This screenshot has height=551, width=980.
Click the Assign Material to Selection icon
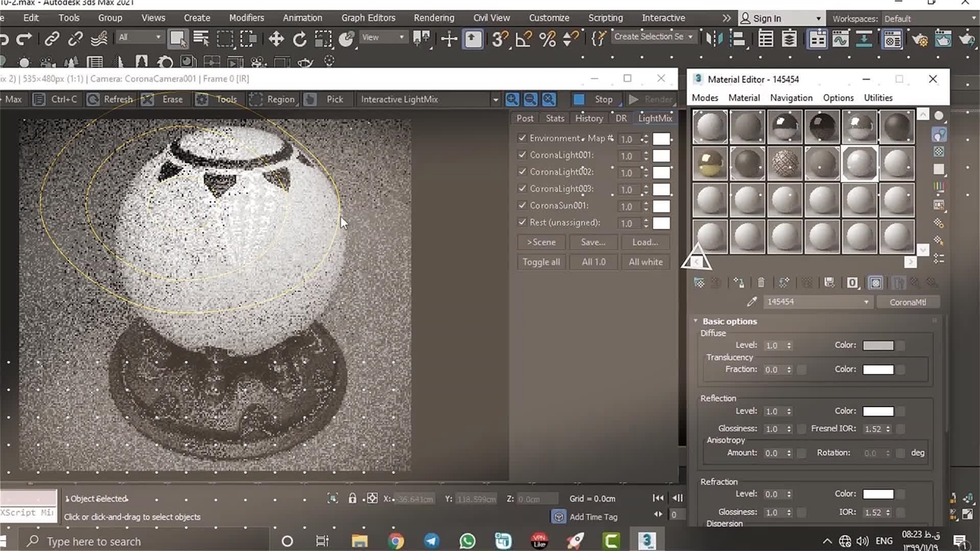coord(738,283)
